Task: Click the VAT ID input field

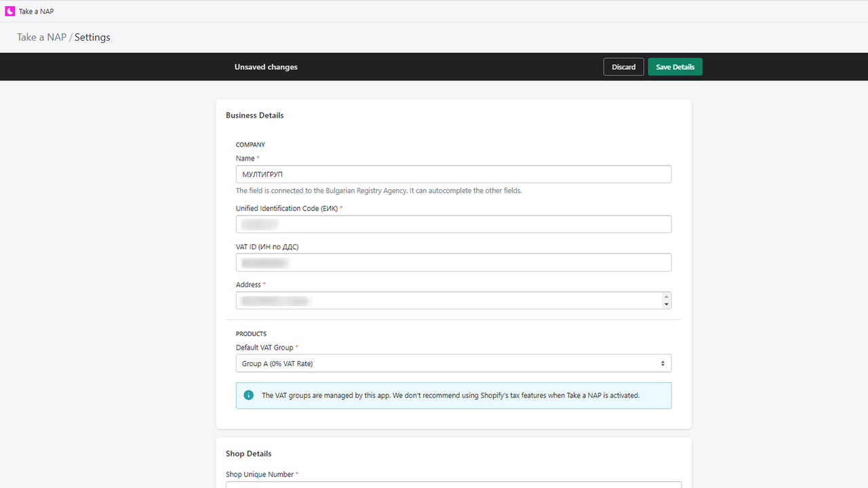Action: 453,262
